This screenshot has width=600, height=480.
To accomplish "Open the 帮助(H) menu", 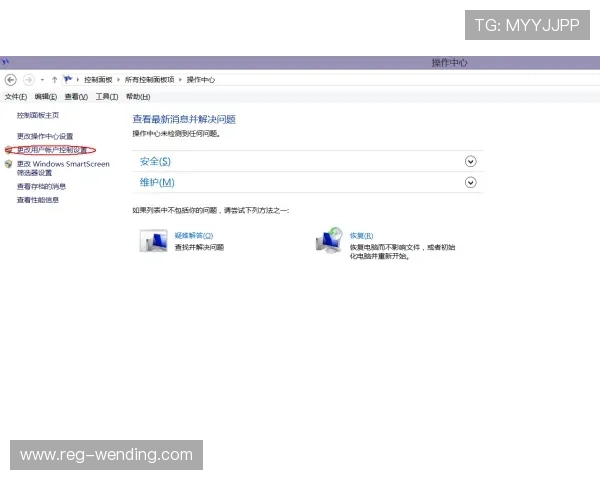I will pos(138,97).
